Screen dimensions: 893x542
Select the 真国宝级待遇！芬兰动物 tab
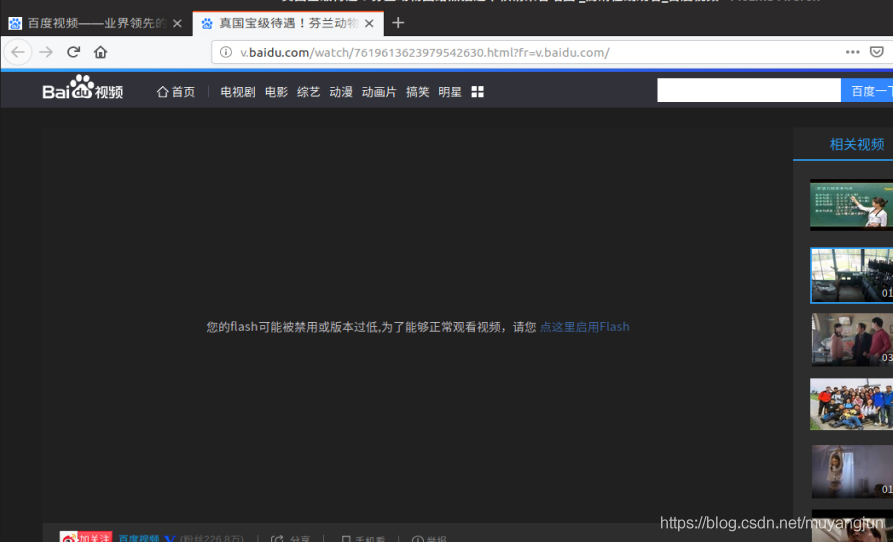click(x=288, y=23)
